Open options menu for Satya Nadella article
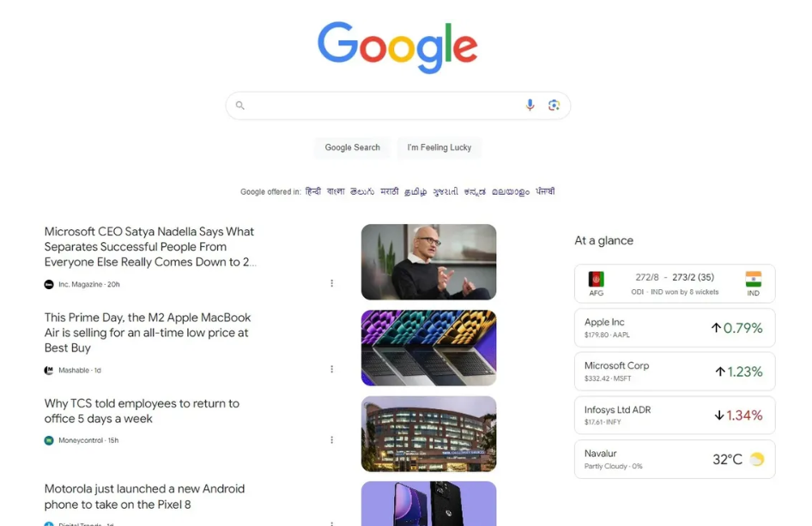This screenshot has height=526, width=812. click(332, 283)
